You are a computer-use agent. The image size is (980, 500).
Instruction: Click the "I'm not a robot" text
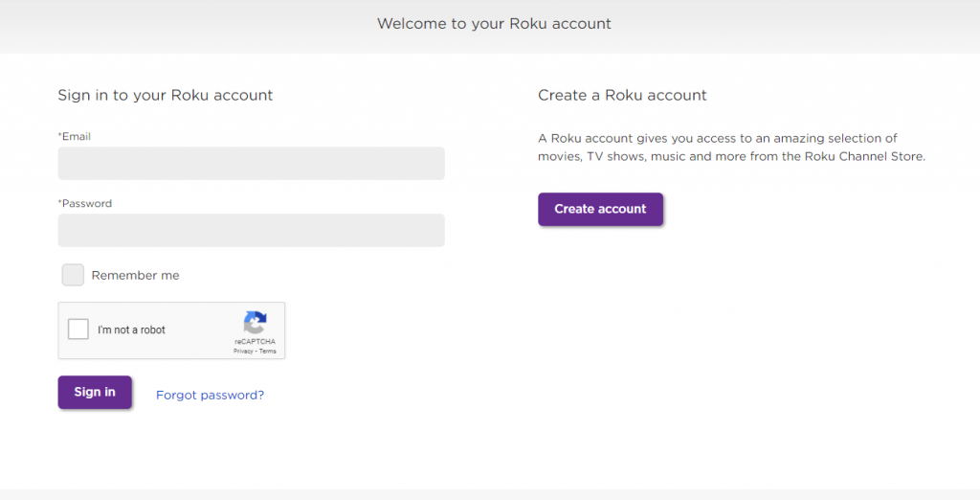pos(131,330)
